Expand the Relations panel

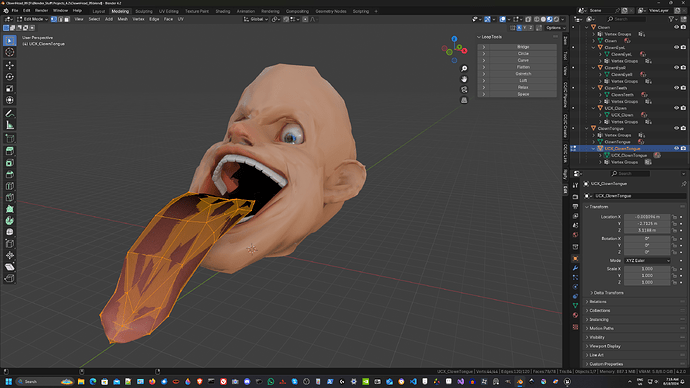pyautogui.click(x=598, y=302)
